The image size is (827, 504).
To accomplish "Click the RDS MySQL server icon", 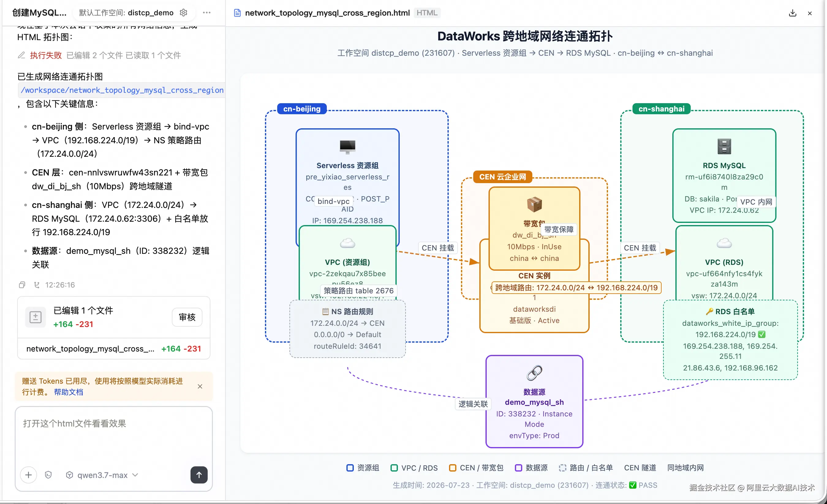I will coord(724,146).
